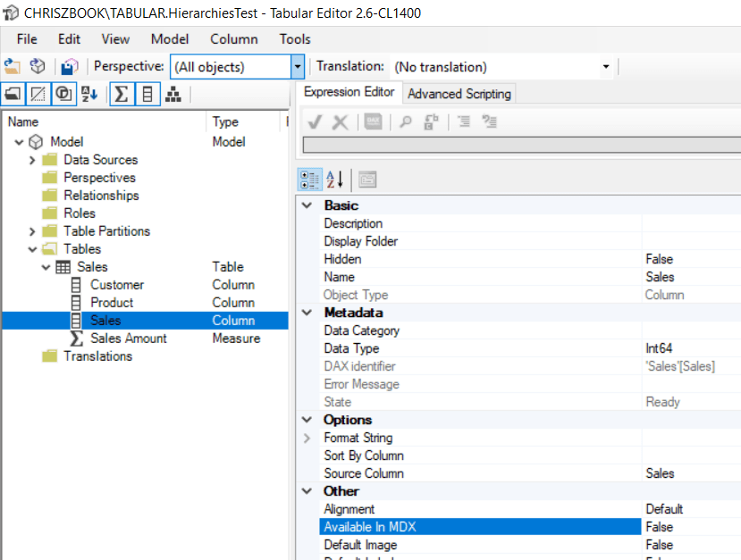Viewport: 741px width, 560px height.
Task: Open the Edit menu
Action: coord(69,39)
